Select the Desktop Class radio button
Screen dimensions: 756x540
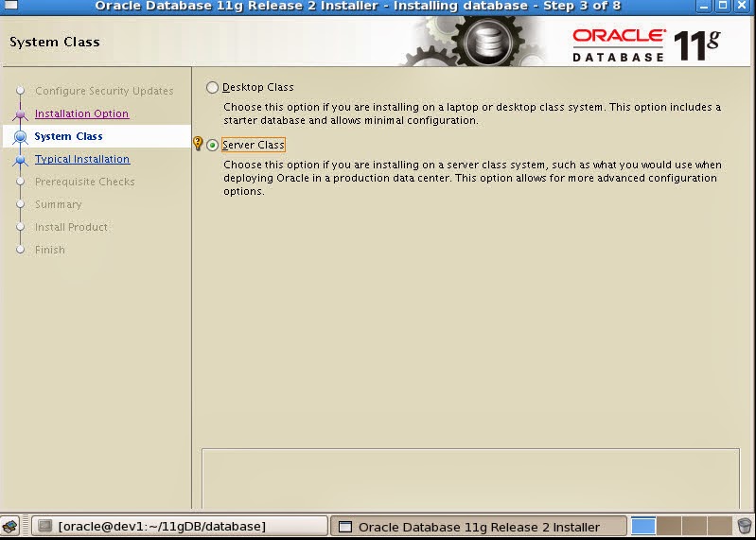212,87
